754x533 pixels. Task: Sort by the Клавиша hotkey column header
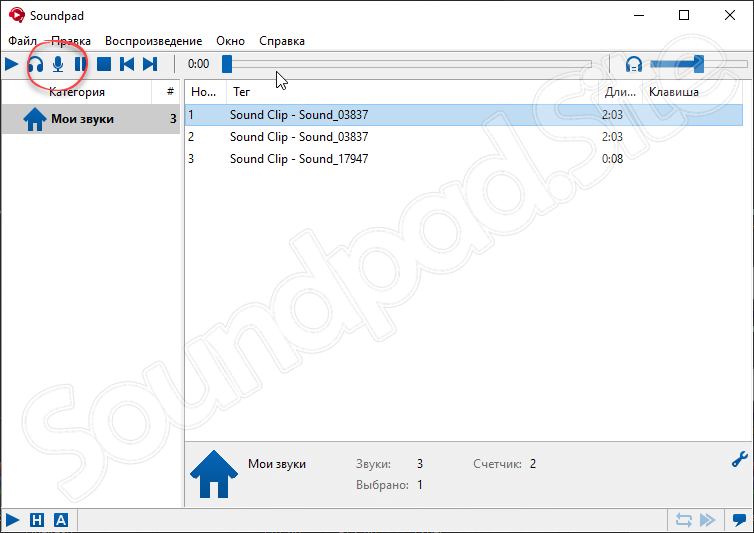692,92
